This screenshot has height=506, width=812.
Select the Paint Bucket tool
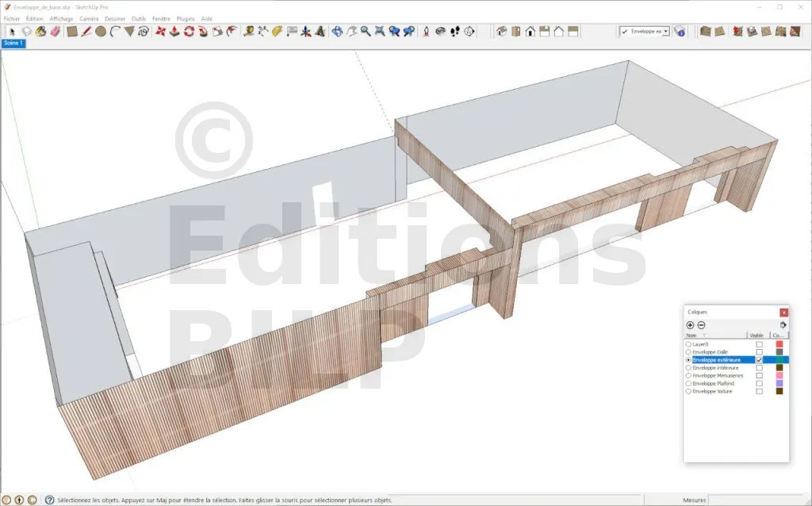tap(40, 32)
